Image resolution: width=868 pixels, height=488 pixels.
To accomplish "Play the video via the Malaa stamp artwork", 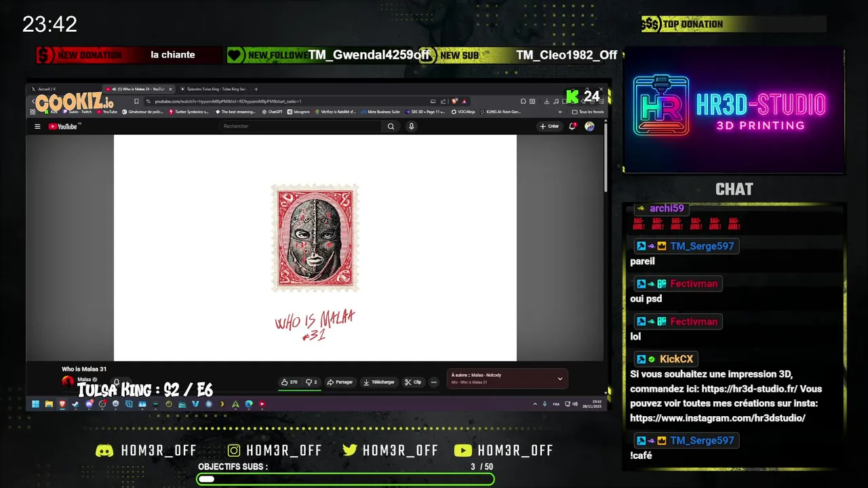I will pos(315,238).
